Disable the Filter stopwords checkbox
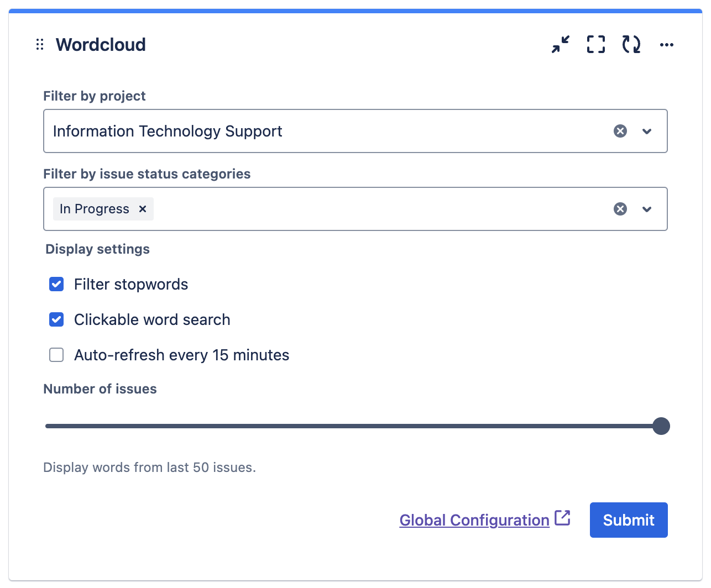Image resolution: width=711 pixels, height=588 pixels. click(x=56, y=284)
